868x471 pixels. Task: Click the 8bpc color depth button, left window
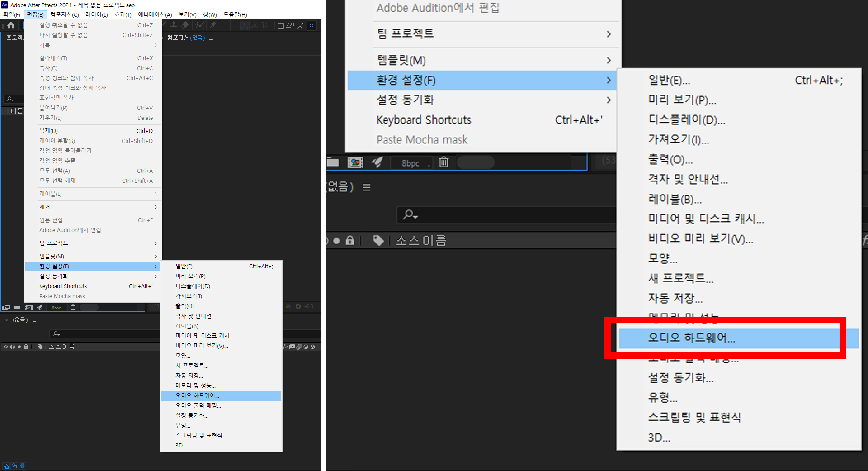(x=57, y=308)
